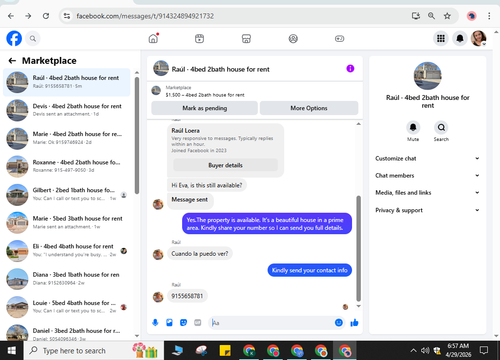The width and height of the screenshot is (500, 360).
Task: Open Sticky Notes from the taskbar
Action: pyautogui.click(x=225, y=351)
